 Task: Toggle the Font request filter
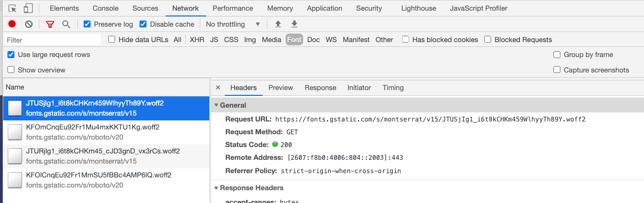pos(294,39)
